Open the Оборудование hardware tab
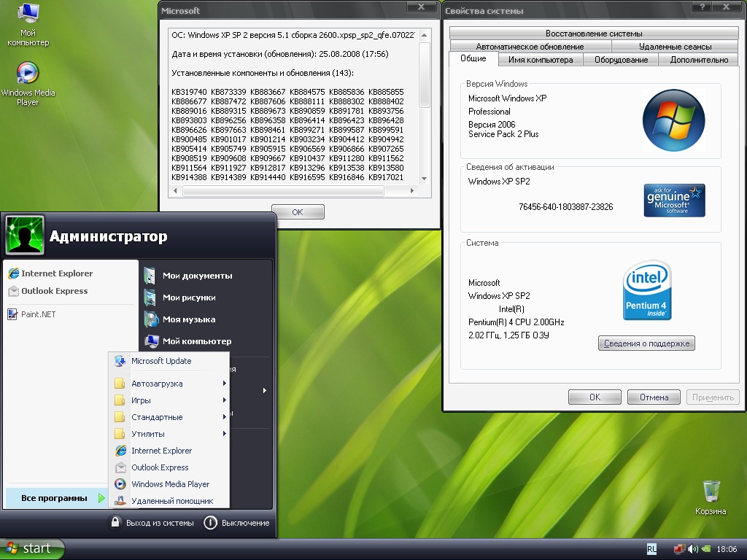The height and width of the screenshot is (560, 747). tap(621, 60)
